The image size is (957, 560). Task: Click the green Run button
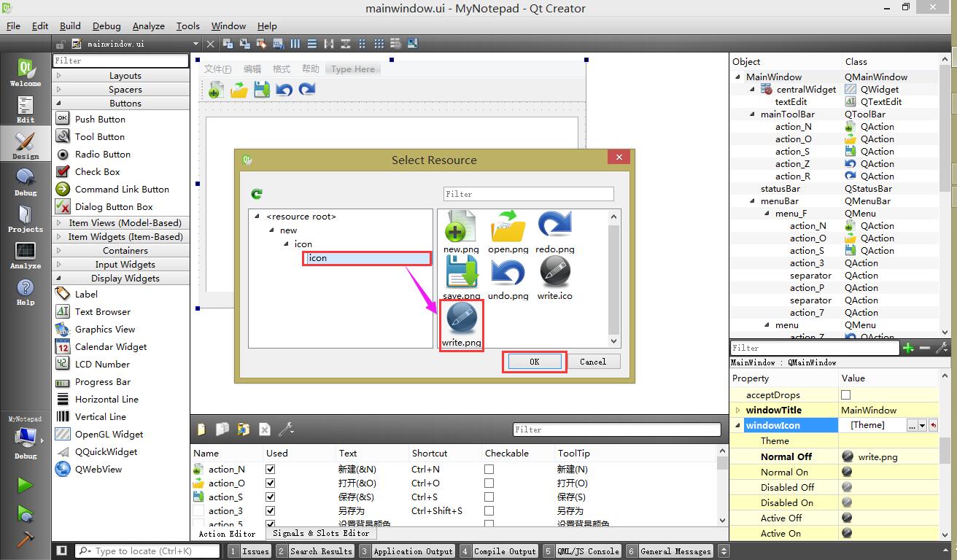(25, 485)
